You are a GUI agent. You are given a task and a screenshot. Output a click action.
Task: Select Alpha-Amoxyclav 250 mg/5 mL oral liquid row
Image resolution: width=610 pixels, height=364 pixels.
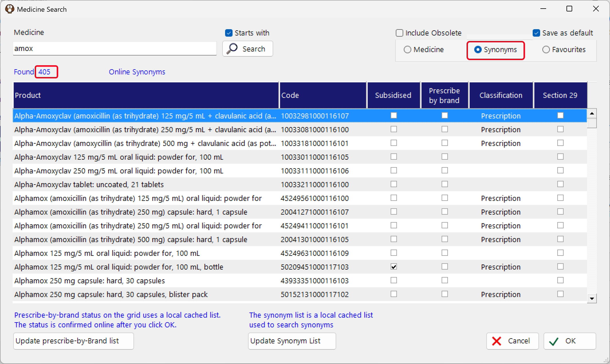[x=300, y=171]
